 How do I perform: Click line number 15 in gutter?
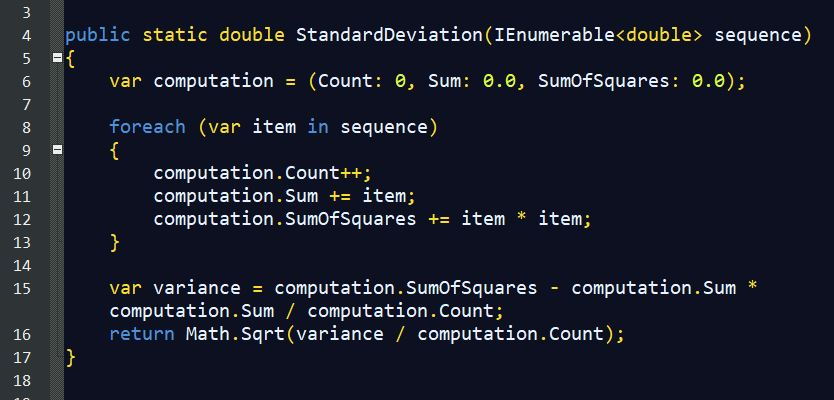22,288
